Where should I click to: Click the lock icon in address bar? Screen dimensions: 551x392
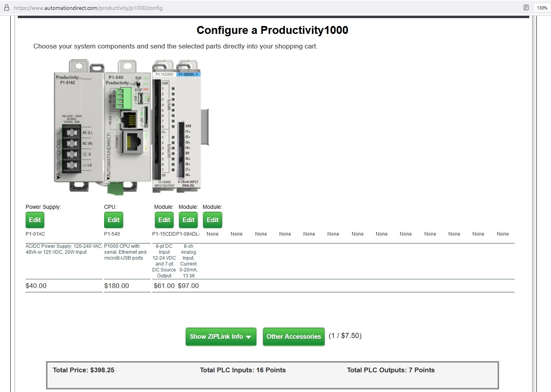(x=6, y=7)
